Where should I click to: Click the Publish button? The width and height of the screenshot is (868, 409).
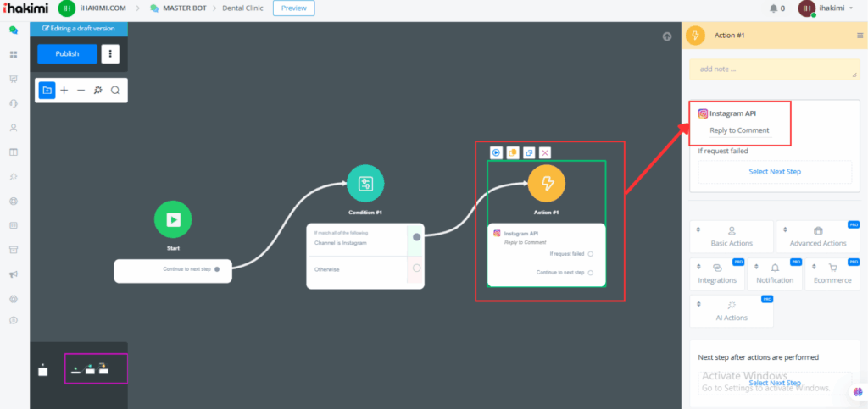point(67,54)
